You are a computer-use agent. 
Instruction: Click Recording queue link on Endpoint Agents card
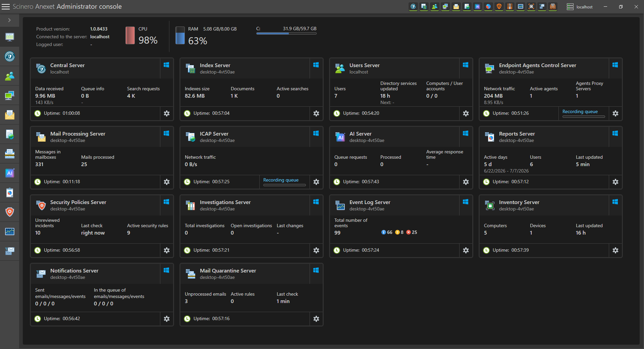pos(580,111)
